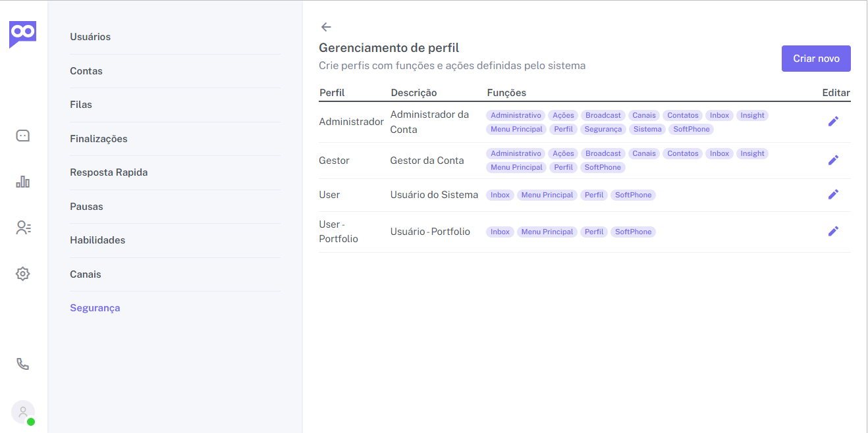
Task: Click the Editar column header
Action: [836, 93]
